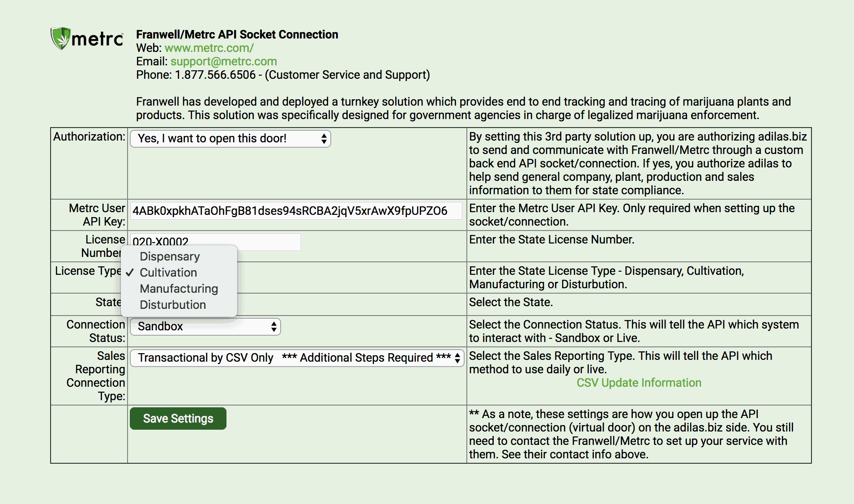The height and width of the screenshot is (504, 854).
Task: Select Dispensary from the license type list
Action: click(170, 256)
